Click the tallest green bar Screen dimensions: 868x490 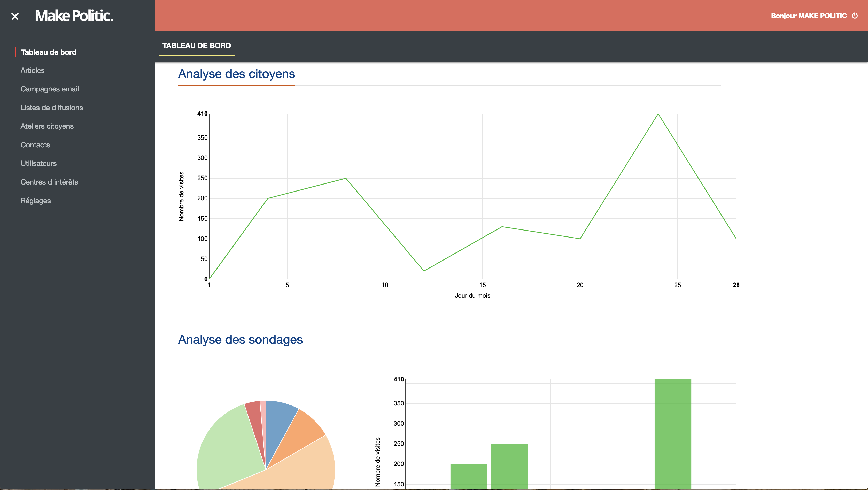pyautogui.click(x=672, y=435)
